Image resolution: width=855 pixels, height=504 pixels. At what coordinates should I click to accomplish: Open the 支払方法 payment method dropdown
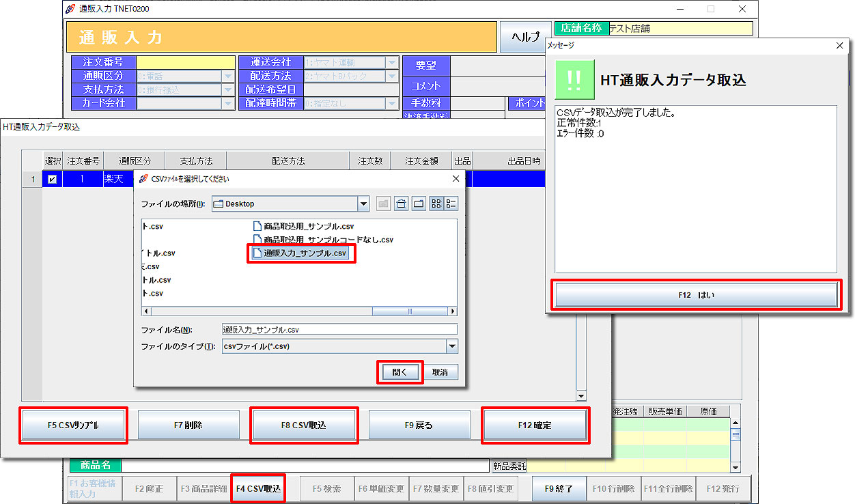[x=226, y=89]
